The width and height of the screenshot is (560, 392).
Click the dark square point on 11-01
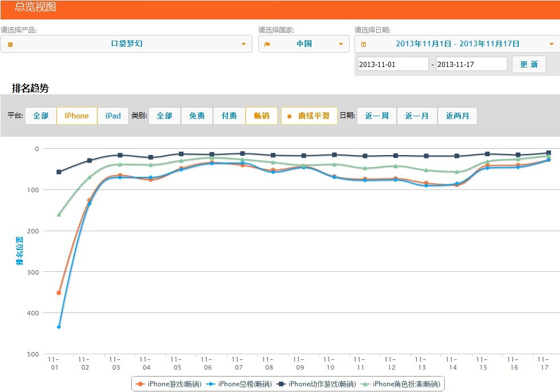(x=59, y=172)
